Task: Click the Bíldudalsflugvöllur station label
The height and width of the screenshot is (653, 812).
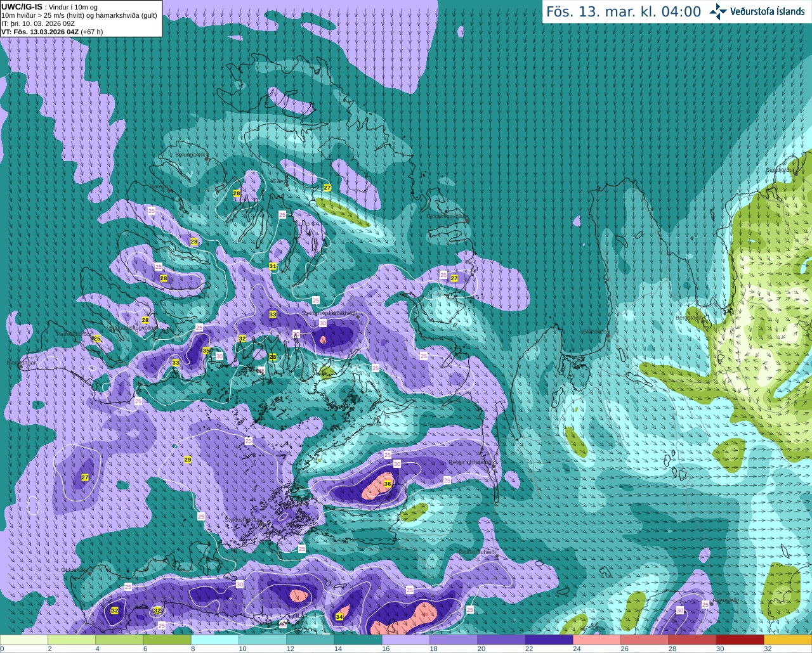Action: click(133, 328)
